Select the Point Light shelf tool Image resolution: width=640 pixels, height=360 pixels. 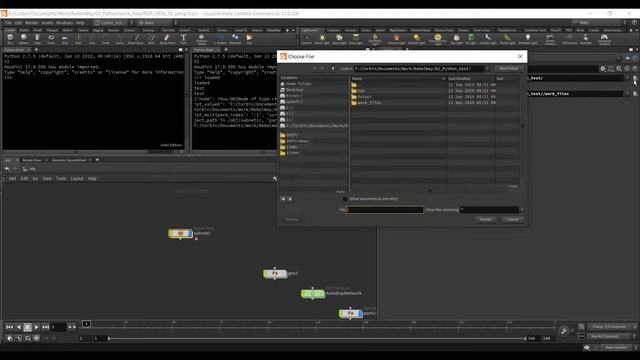[322, 39]
